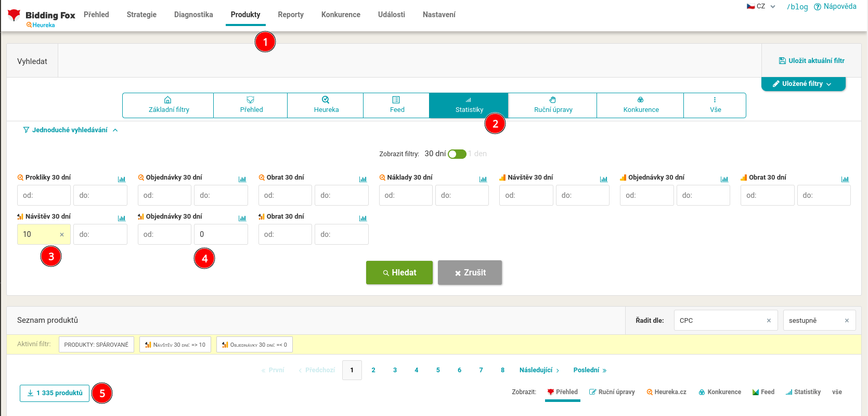This screenshot has height=416, width=868.
Task: Show the Feed column view
Action: point(763,392)
